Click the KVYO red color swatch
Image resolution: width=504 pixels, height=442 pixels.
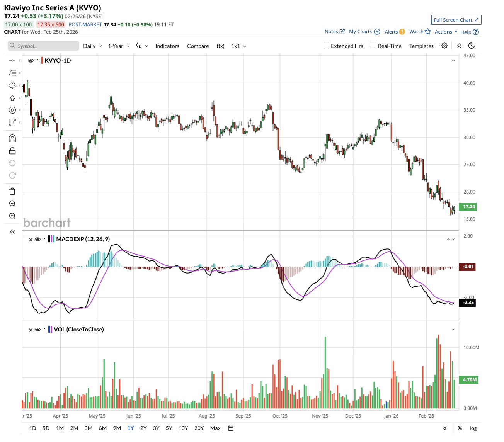point(42,61)
